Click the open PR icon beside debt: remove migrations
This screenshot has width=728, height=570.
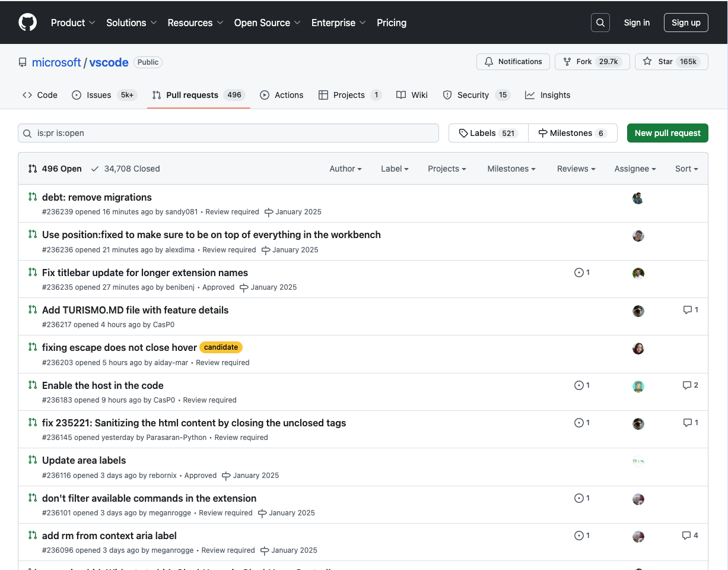[x=33, y=197]
